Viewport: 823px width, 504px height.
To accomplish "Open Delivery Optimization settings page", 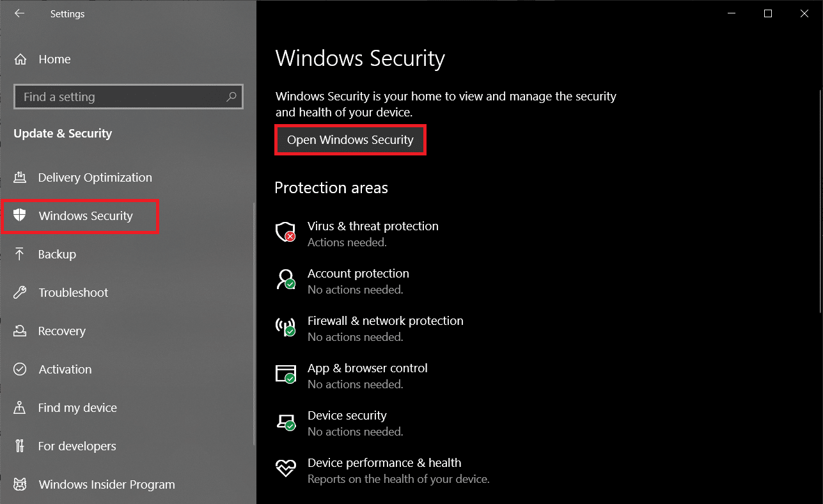I will (95, 178).
